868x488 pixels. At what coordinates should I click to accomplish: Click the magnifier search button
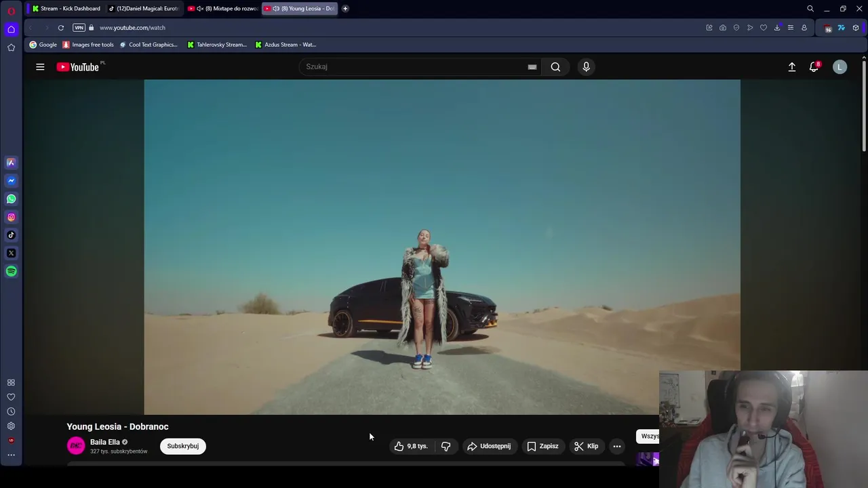[x=555, y=66]
